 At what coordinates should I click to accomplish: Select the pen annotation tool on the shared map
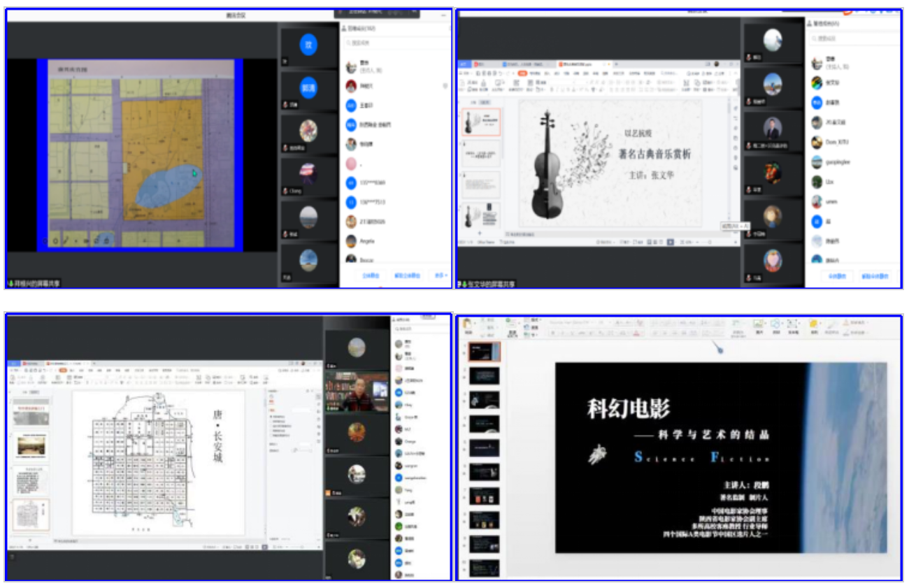[66, 241]
